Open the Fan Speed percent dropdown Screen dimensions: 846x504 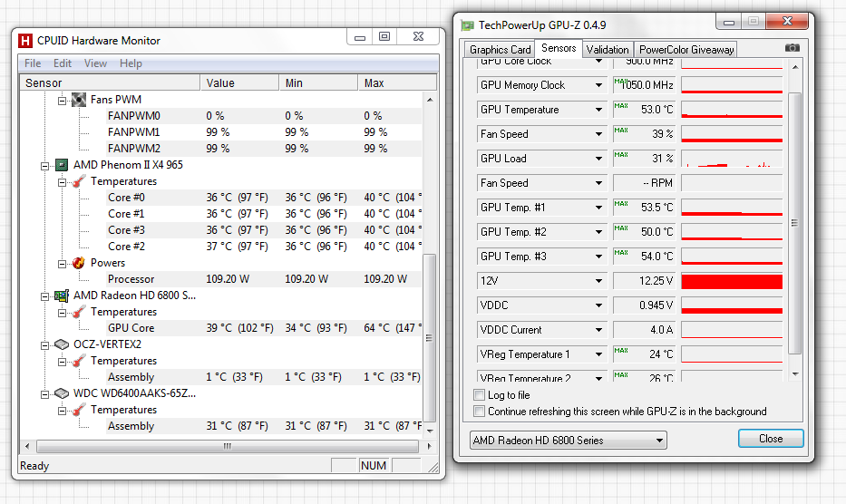click(x=598, y=134)
